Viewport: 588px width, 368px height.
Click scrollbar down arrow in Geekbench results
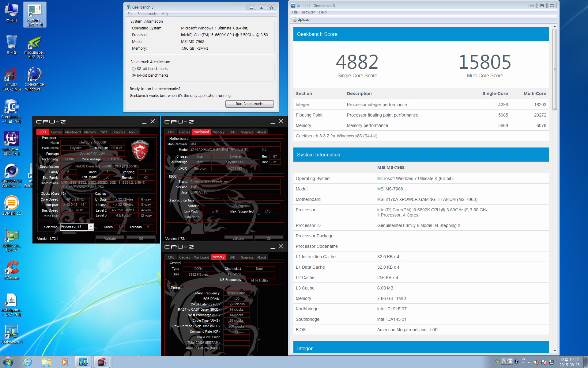(x=555, y=351)
